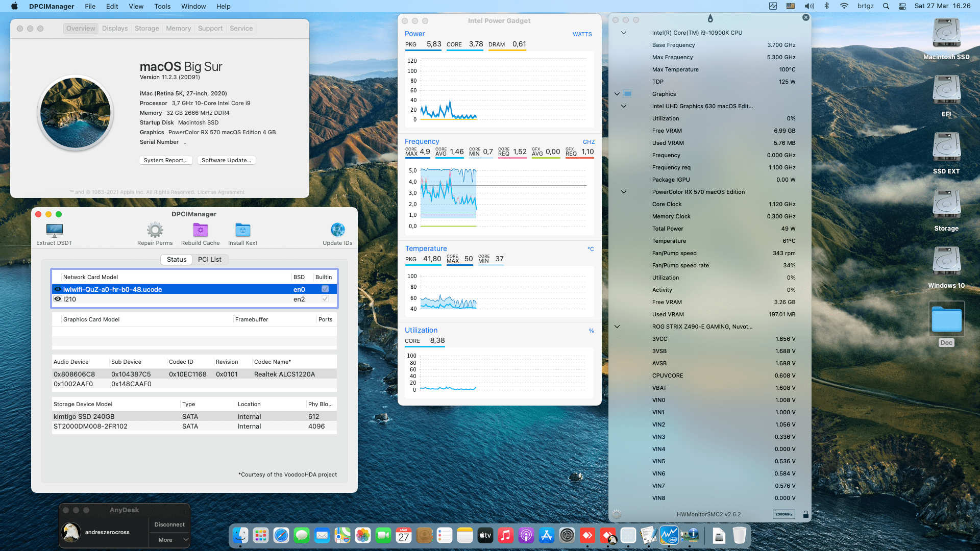Click Disconnect in the AnyDesk panel
Viewport: 980px width, 551px height.
(x=169, y=524)
